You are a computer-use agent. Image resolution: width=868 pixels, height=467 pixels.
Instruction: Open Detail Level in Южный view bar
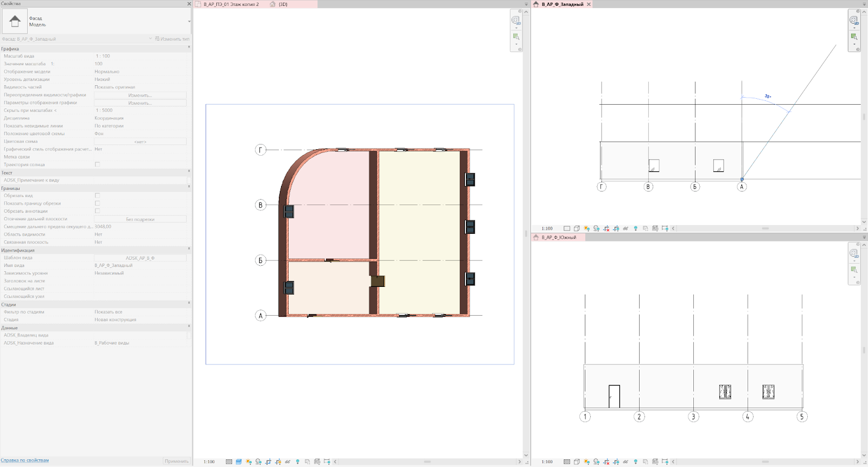click(x=567, y=462)
